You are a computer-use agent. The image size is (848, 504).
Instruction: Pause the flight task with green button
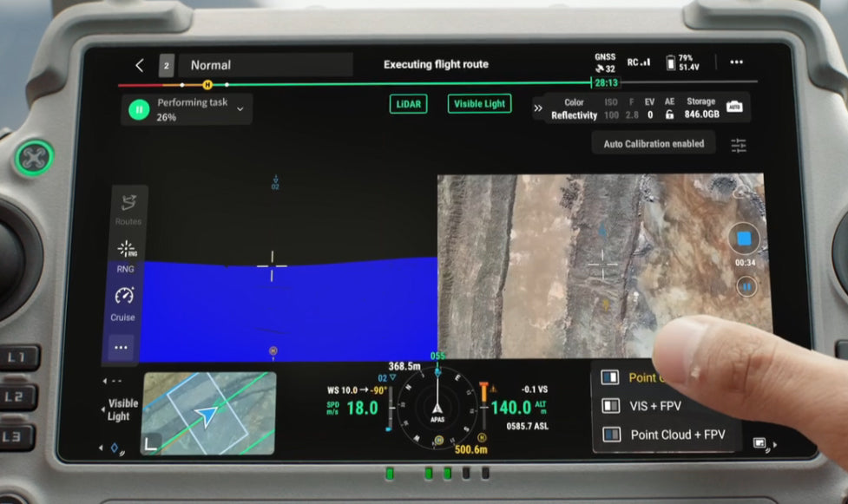(139, 110)
